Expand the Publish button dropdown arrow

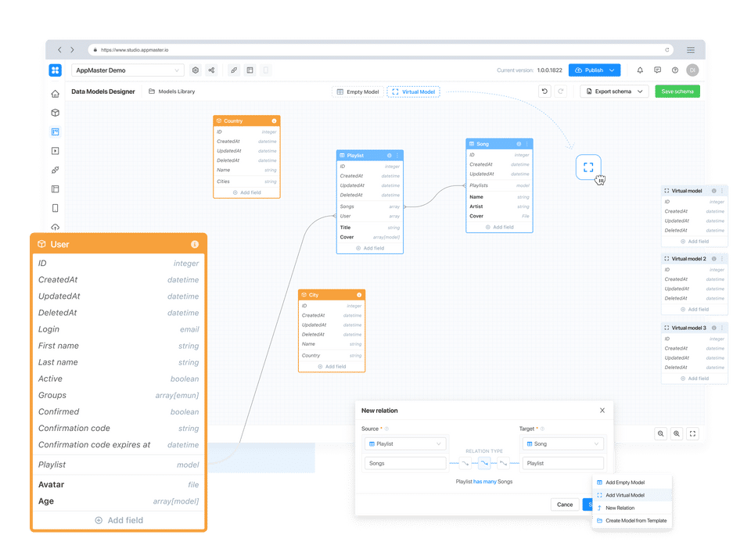click(x=612, y=70)
